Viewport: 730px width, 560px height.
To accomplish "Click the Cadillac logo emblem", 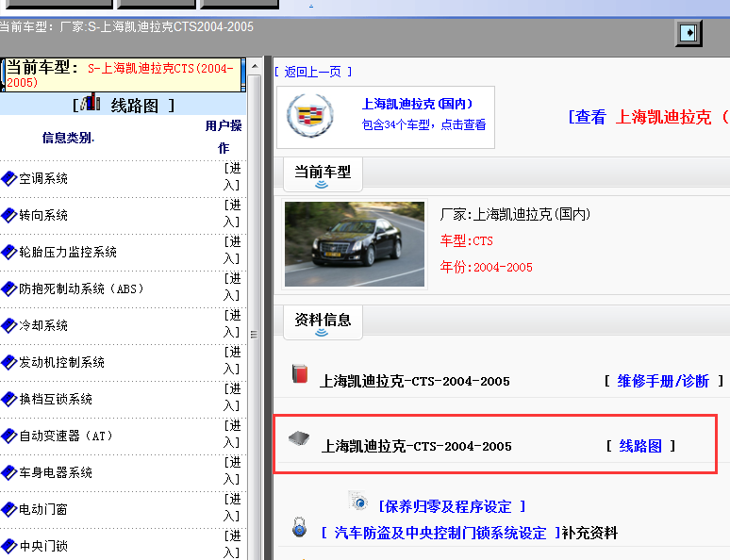I will pyautogui.click(x=309, y=116).
